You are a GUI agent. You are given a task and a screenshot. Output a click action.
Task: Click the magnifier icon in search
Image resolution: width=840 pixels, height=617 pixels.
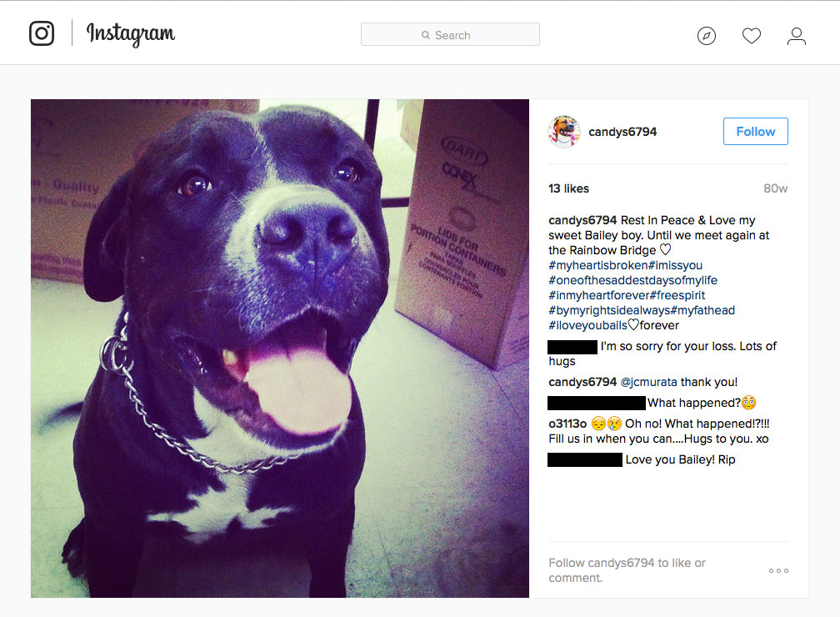[x=425, y=35]
